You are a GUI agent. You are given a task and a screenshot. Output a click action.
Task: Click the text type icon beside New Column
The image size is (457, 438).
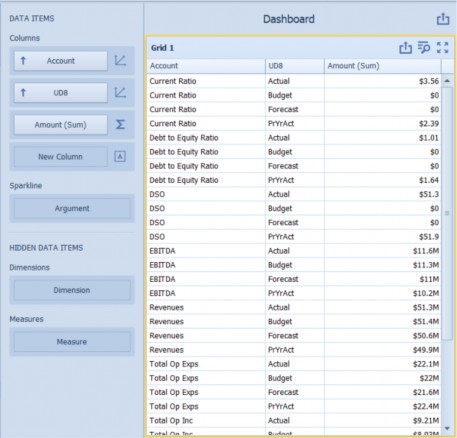120,156
